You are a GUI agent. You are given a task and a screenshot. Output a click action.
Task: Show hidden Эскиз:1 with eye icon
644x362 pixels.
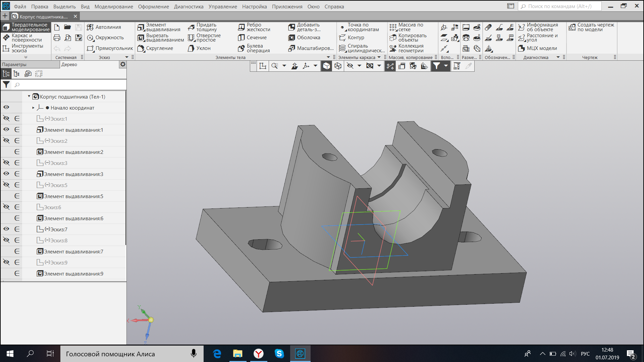point(6,119)
